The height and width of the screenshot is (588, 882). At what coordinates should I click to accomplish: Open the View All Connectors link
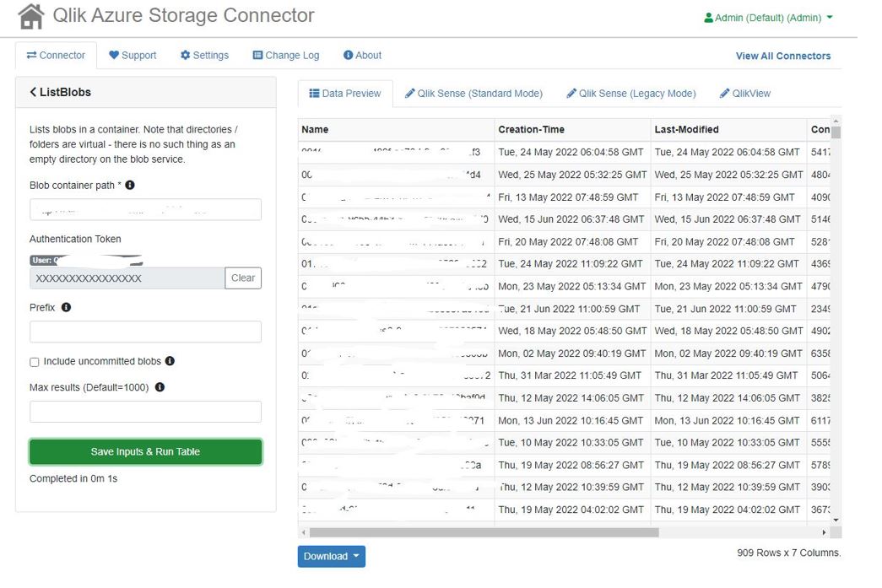tap(782, 55)
